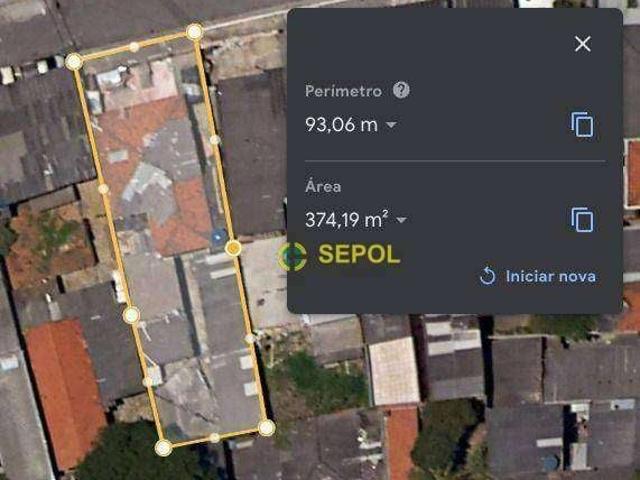640x480 pixels.
Task: Close the measurement panel with X
Action: pos(582,44)
